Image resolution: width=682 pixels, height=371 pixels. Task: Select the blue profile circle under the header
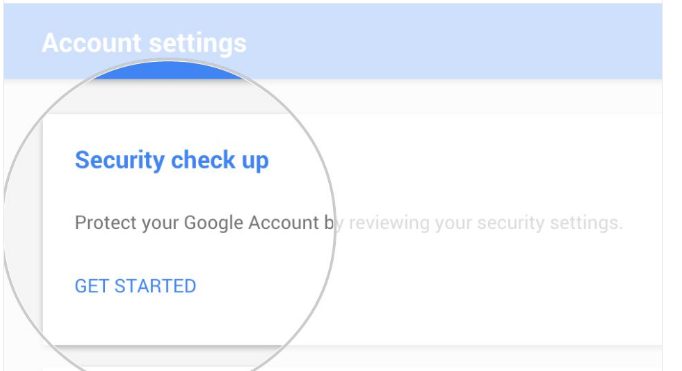tap(169, 70)
